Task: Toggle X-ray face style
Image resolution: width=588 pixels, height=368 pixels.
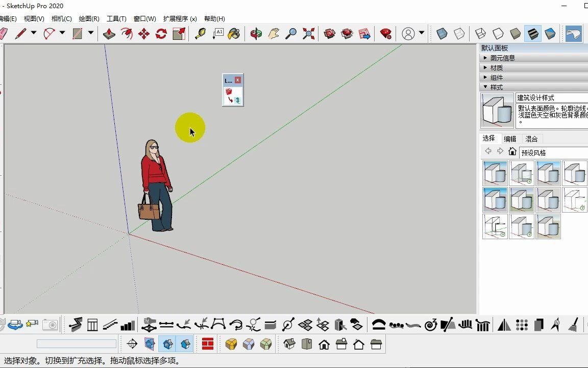Action: coord(442,34)
